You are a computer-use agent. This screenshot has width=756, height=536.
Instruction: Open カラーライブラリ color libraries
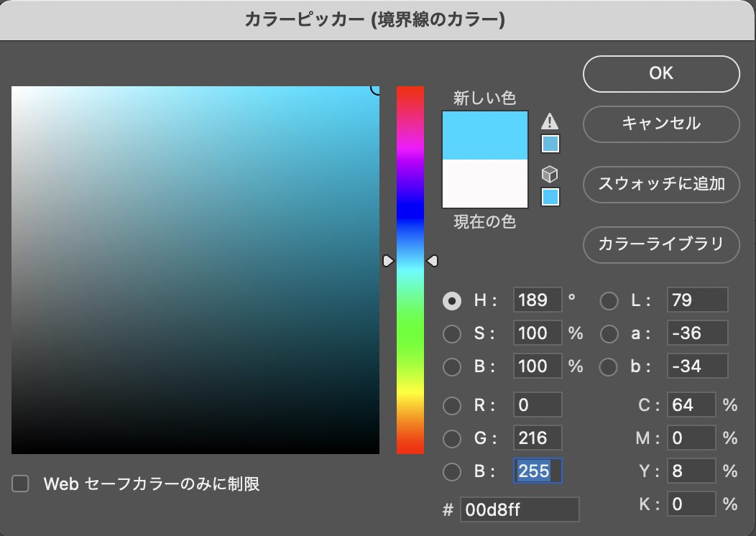point(660,244)
